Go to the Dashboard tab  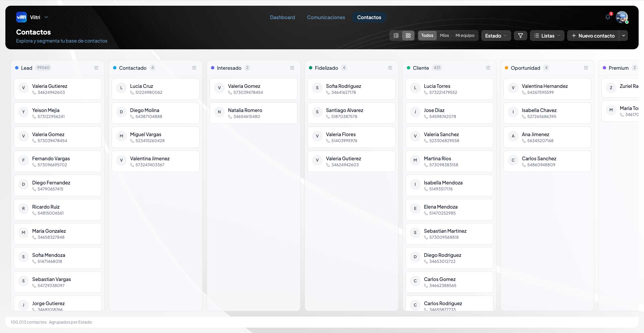tap(282, 17)
